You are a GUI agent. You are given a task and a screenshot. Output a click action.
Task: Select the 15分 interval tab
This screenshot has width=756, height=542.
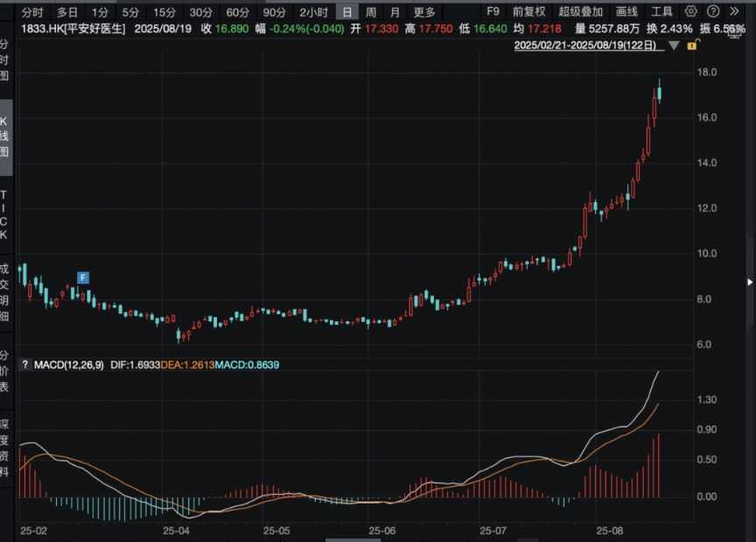point(164,11)
